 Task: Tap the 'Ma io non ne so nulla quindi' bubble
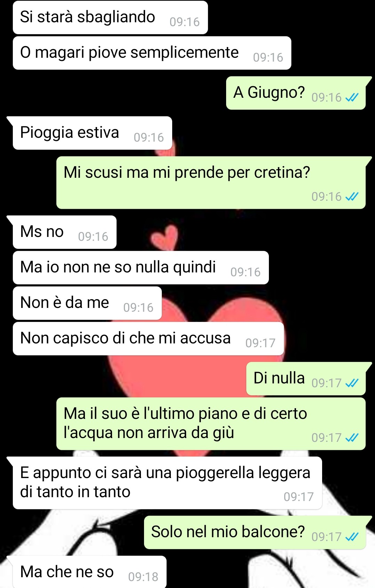141,268
